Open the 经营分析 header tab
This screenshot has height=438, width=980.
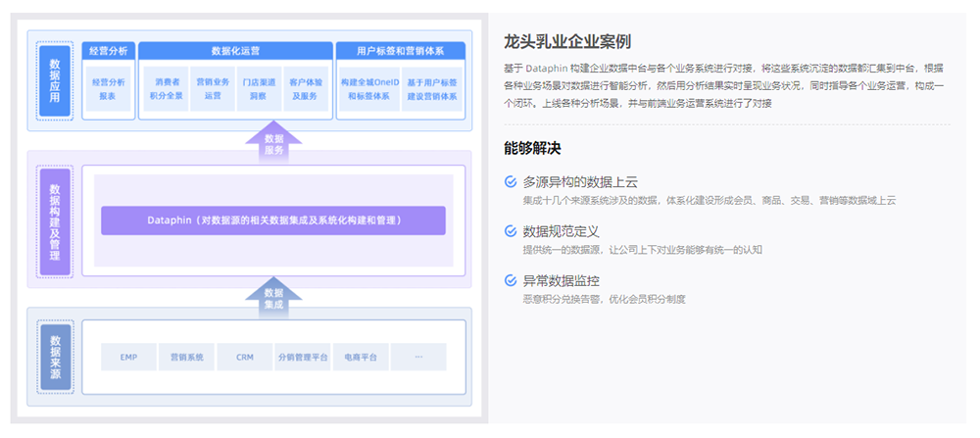(109, 51)
